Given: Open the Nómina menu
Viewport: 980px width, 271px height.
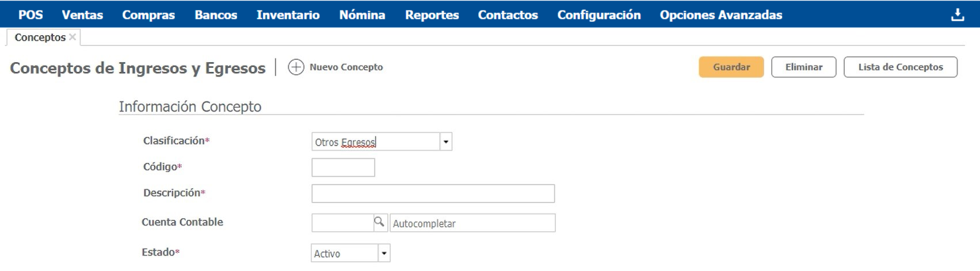Looking at the screenshot, I should (x=362, y=15).
